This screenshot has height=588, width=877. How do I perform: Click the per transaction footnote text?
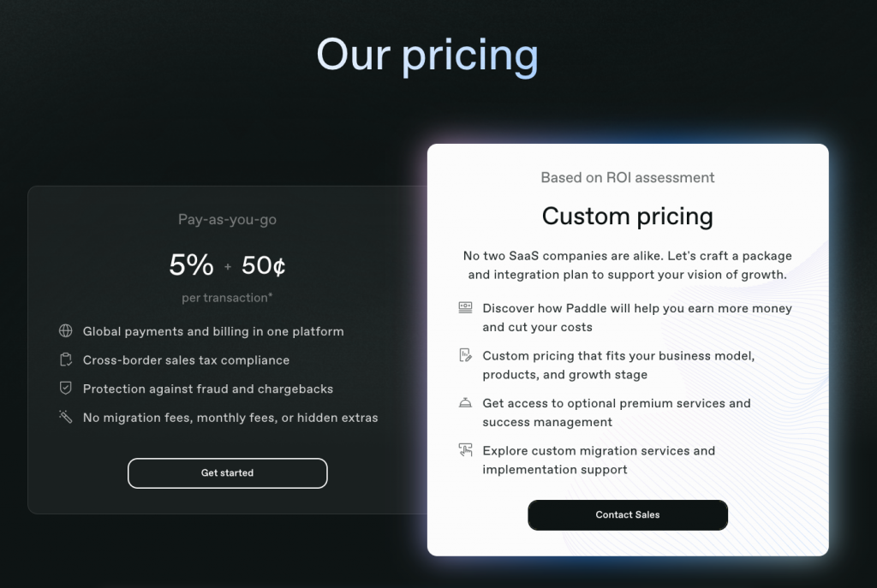227,298
